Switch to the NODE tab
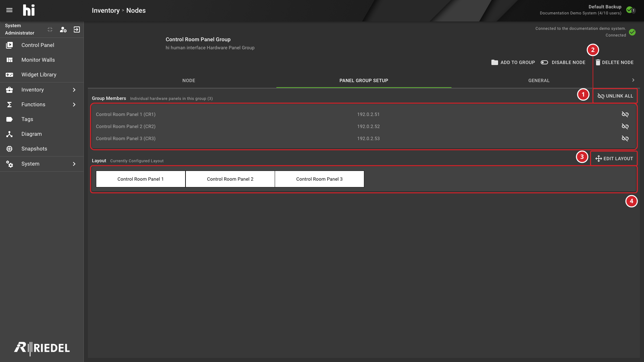 tap(189, 80)
